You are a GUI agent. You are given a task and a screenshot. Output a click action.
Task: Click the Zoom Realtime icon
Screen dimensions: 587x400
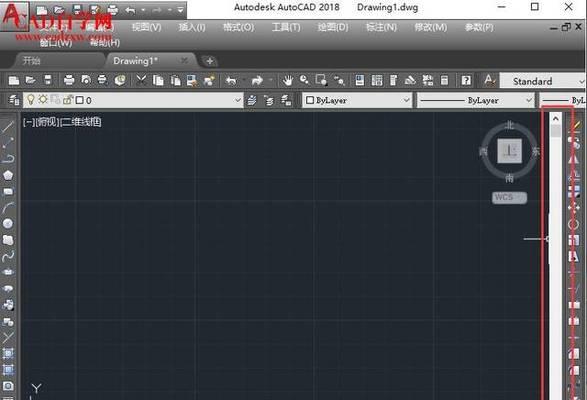(x=304, y=80)
